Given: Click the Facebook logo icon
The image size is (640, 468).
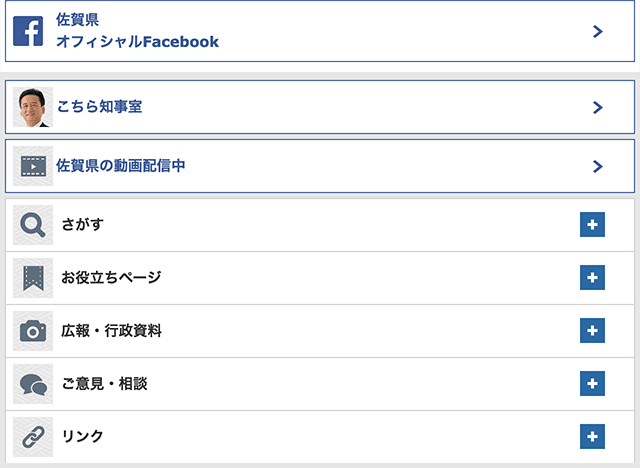Looking at the screenshot, I should tap(28, 31).
